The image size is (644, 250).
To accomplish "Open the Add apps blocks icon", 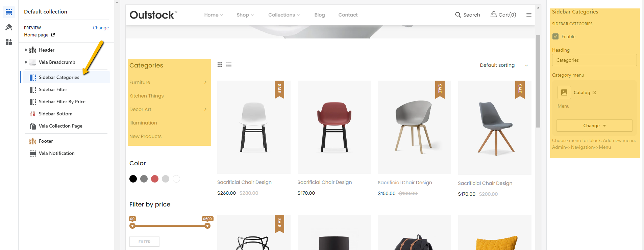I will [9, 42].
